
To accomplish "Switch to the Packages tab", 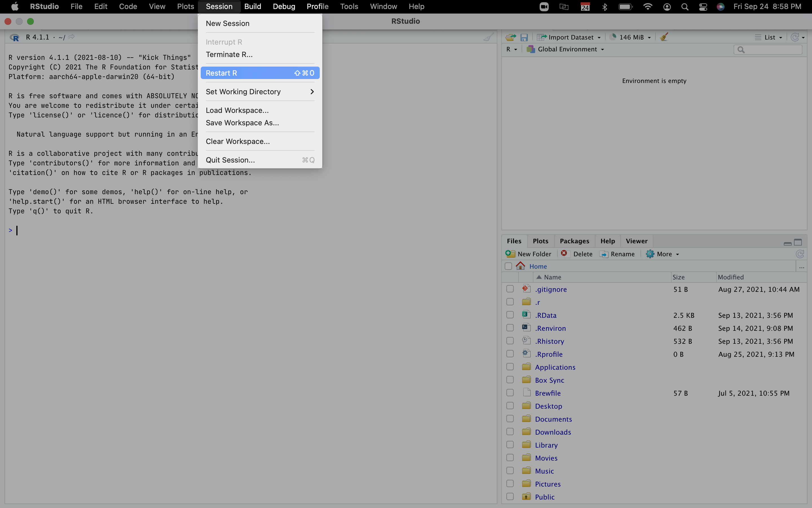I will (x=574, y=241).
